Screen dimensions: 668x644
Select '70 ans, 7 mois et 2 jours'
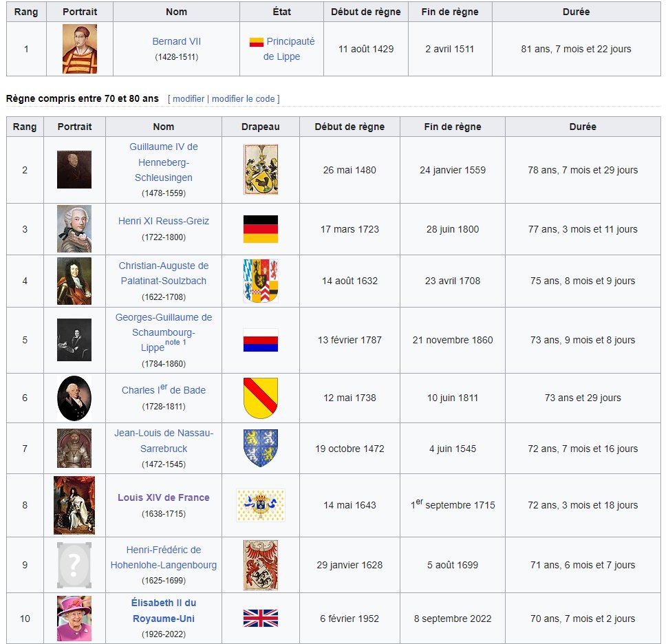click(583, 619)
